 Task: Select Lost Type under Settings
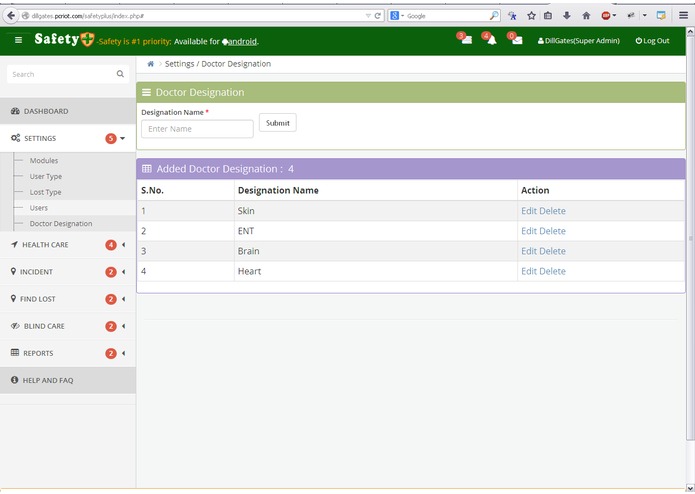point(45,192)
